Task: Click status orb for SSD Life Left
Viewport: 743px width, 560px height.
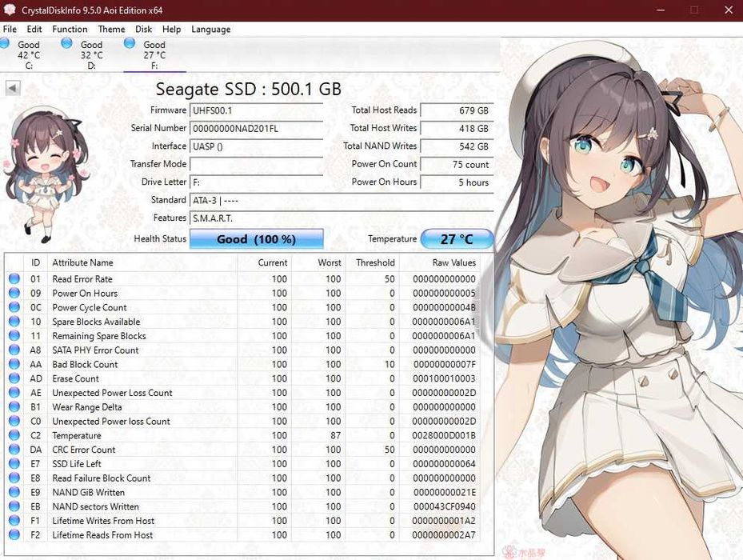Action: point(14,464)
